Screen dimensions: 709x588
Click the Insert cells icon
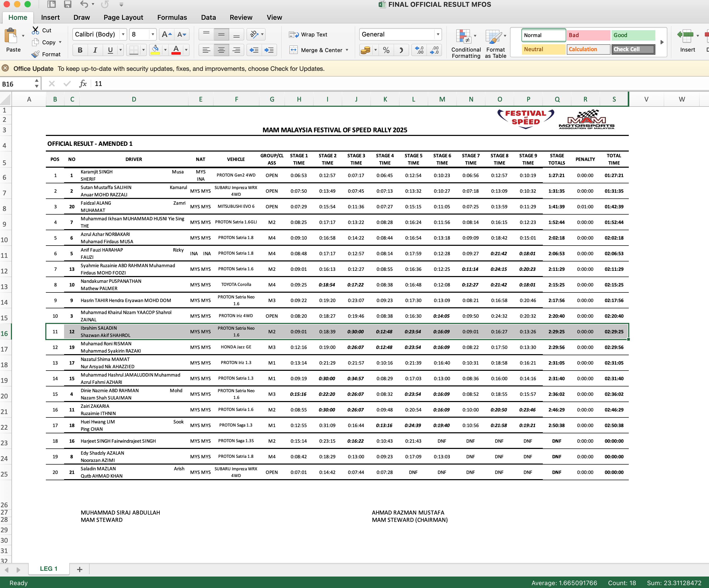pos(685,36)
